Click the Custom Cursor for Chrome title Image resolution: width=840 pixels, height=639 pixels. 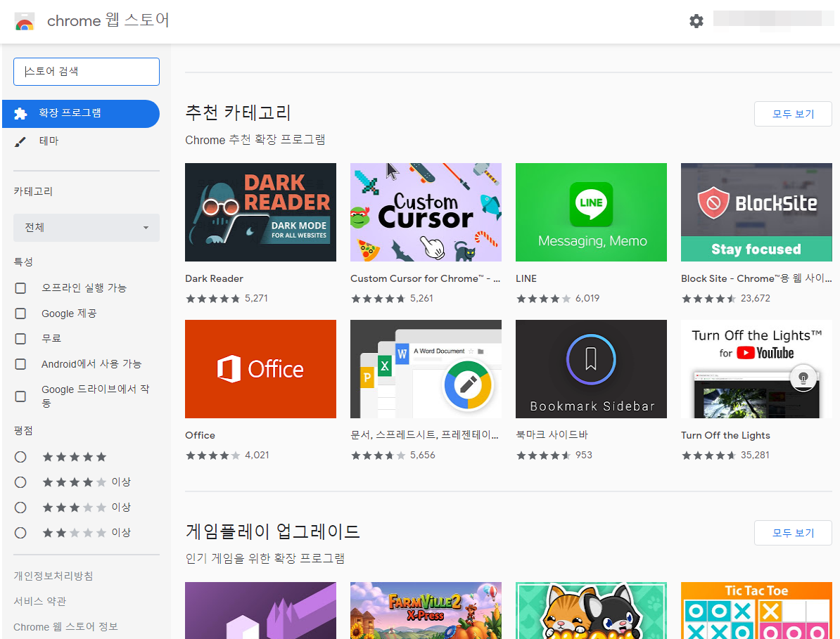click(426, 278)
